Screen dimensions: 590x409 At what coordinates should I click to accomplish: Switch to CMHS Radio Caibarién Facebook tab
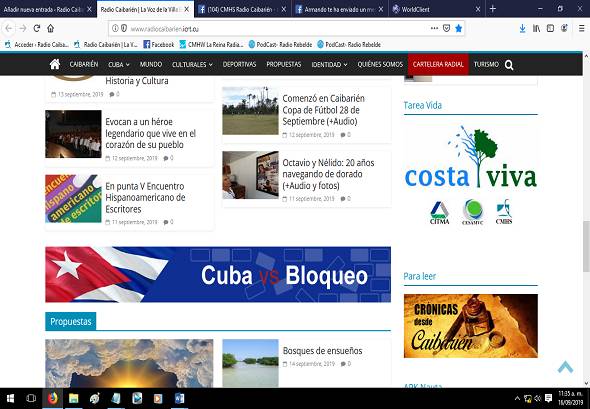[x=240, y=9]
